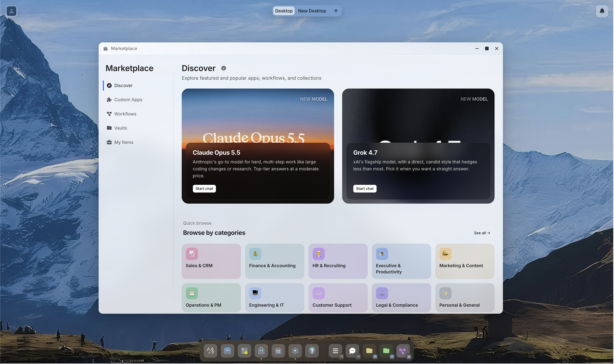Open the HR & Recruiting category
This screenshot has width=614, height=364.
point(338,261)
